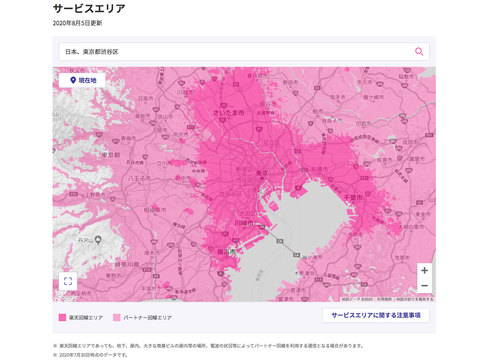Click the 現在地 current location button
Image resolution: width=480 pixels, height=360 pixels.
82,80
